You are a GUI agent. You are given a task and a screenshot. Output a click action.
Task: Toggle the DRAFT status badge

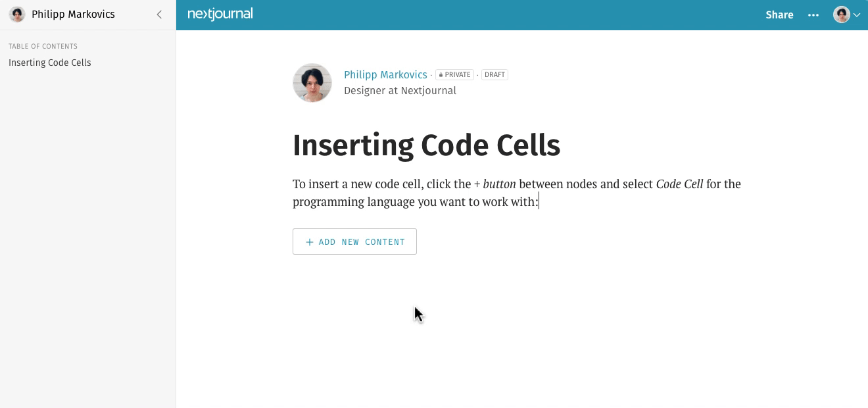click(494, 74)
